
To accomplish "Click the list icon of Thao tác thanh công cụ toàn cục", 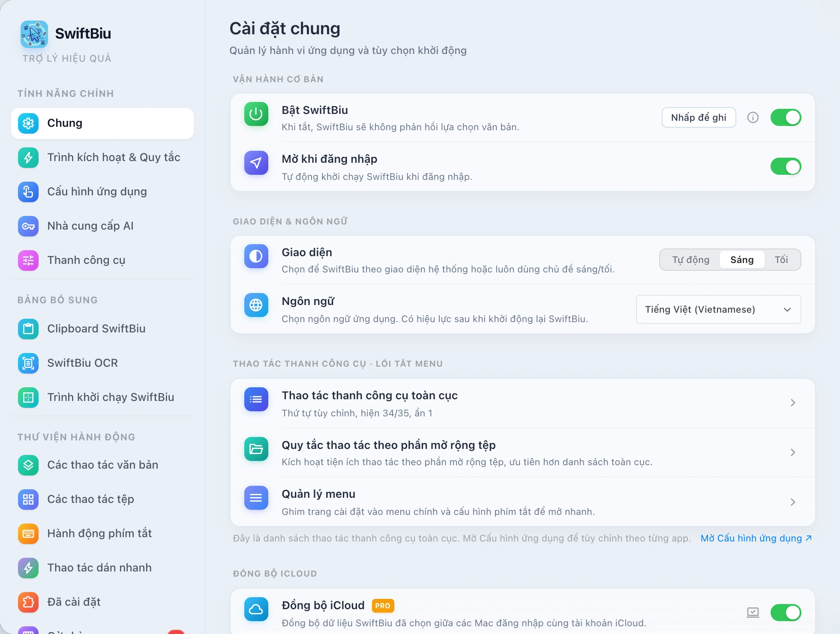I will click(x=256, y=399).
